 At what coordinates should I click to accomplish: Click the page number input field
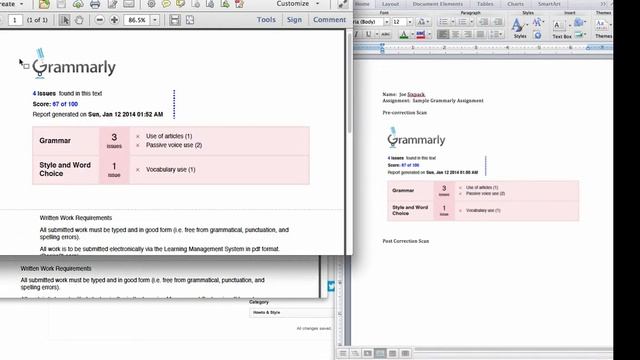[15, 20]
